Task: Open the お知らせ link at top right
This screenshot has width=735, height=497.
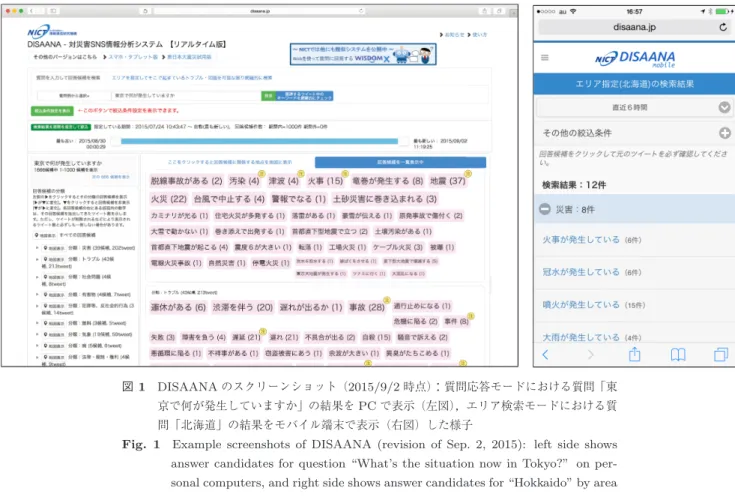Action: point(454,35)
